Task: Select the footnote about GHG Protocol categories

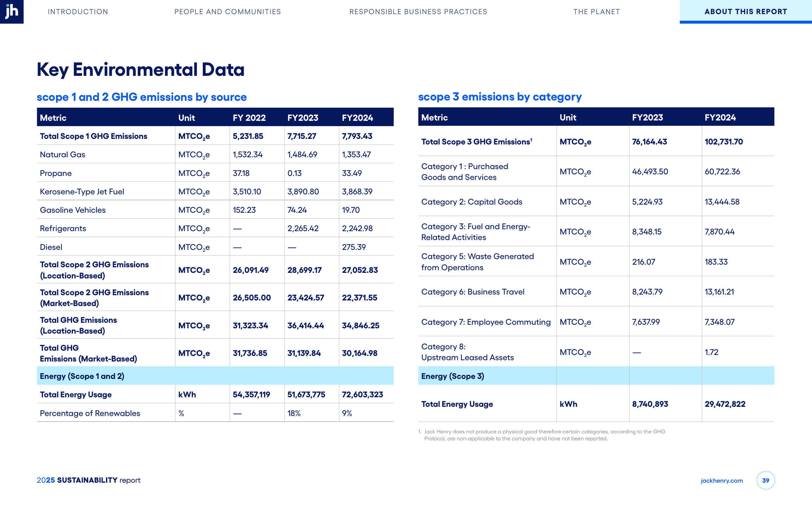Action: 542,435
